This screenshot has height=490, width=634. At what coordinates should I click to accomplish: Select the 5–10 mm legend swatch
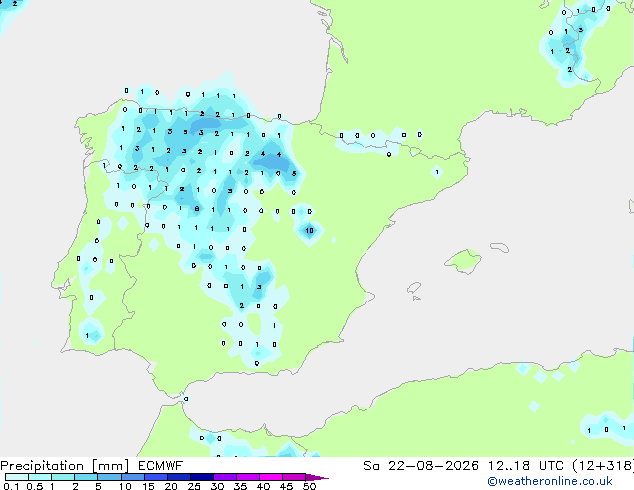click(109, 477)
